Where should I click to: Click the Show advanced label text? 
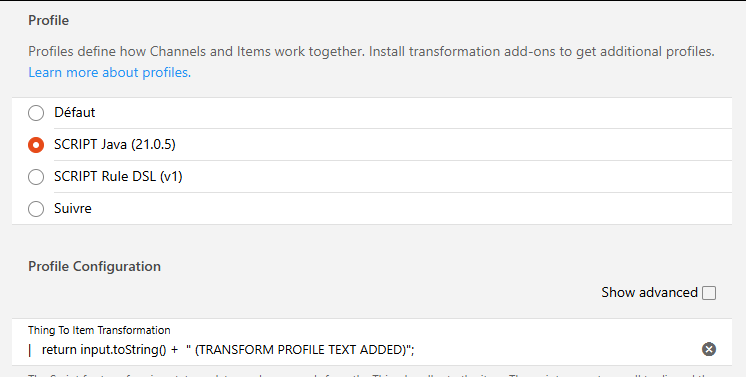[649, 292]
